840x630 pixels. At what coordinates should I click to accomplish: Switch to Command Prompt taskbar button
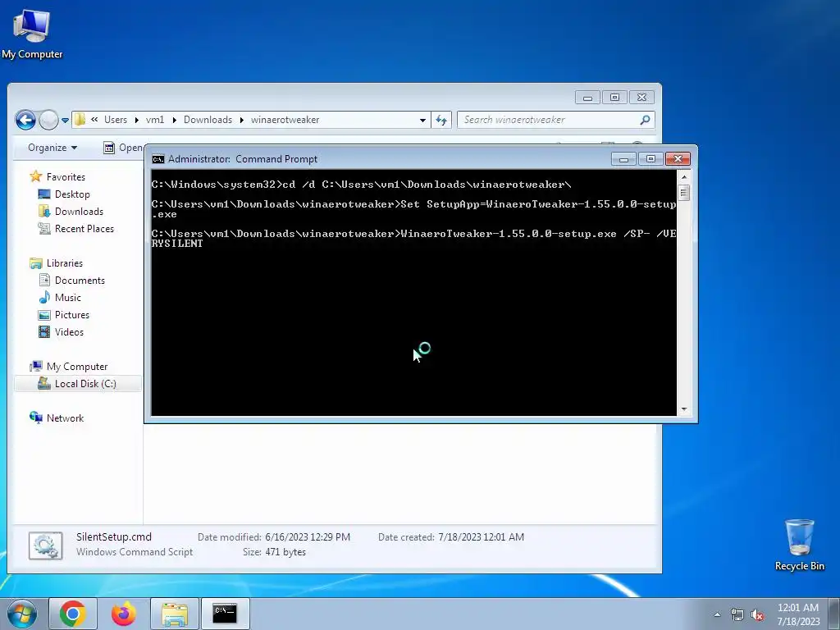pyautogui.click(x=226, y=614)
